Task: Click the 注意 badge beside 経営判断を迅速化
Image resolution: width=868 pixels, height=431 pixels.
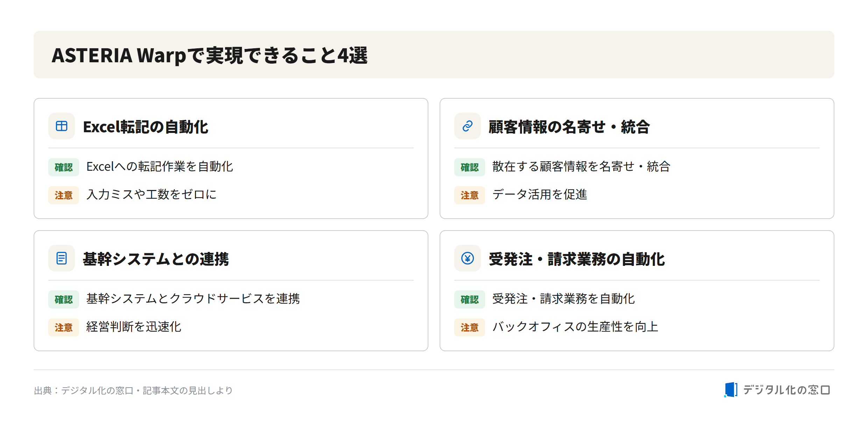Action: click(x=64, y=327)
